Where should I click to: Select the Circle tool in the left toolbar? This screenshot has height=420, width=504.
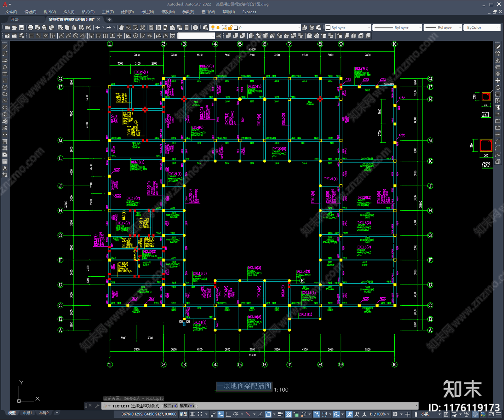[5, 87]
